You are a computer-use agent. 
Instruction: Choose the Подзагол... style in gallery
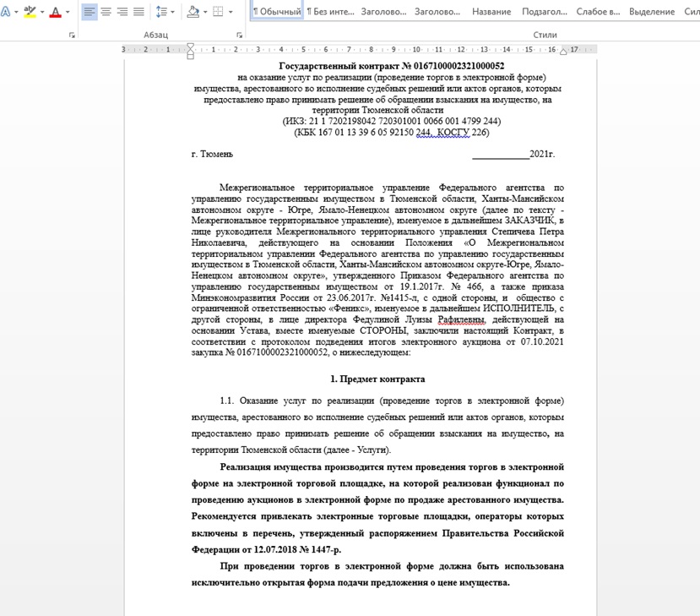545,12
